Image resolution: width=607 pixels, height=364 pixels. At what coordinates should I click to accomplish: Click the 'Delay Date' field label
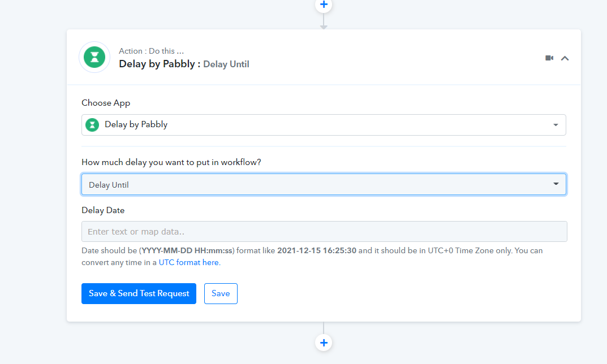click(103, 210)
